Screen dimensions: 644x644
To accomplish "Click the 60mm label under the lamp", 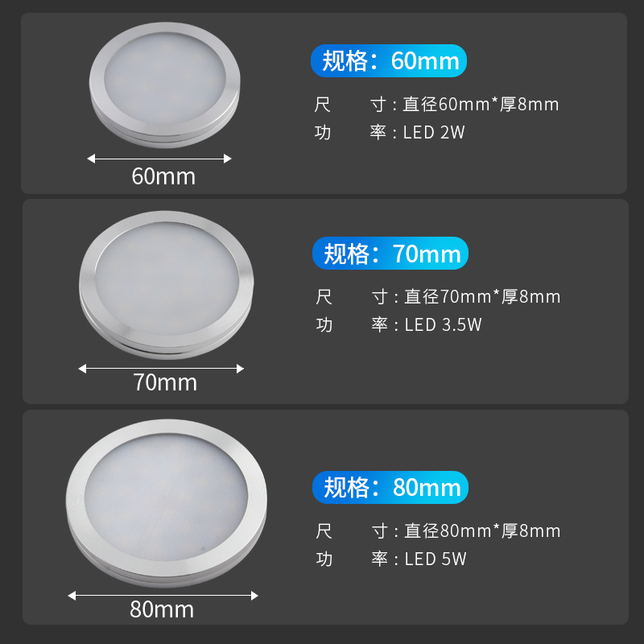I will (x=163, y=176).
